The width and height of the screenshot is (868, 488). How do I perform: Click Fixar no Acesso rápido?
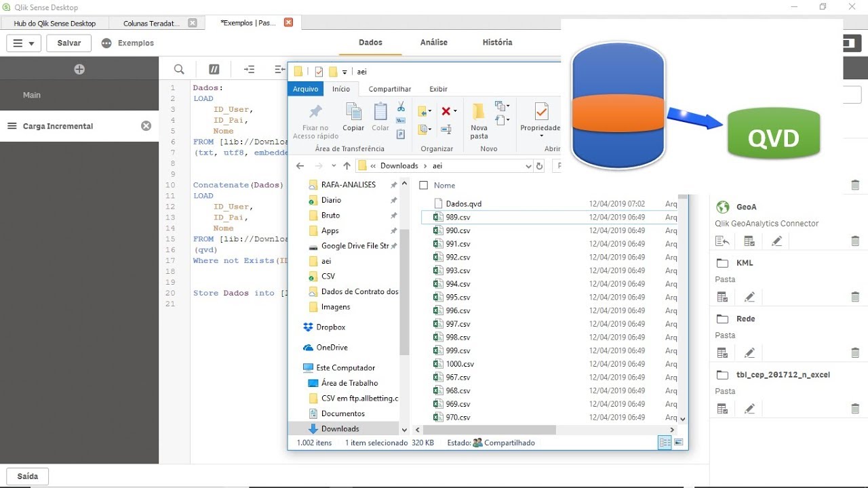coord(315,122)
